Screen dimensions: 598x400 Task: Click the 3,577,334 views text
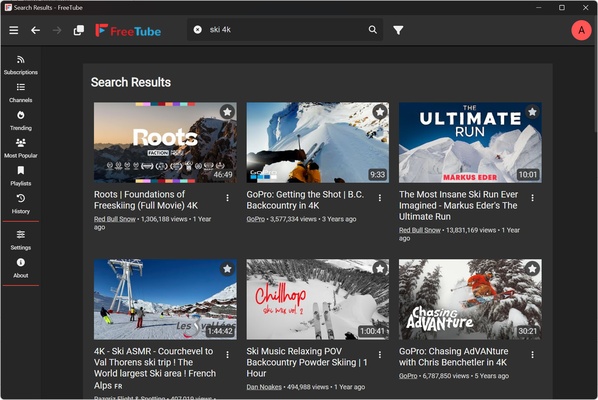click(293, 219)
